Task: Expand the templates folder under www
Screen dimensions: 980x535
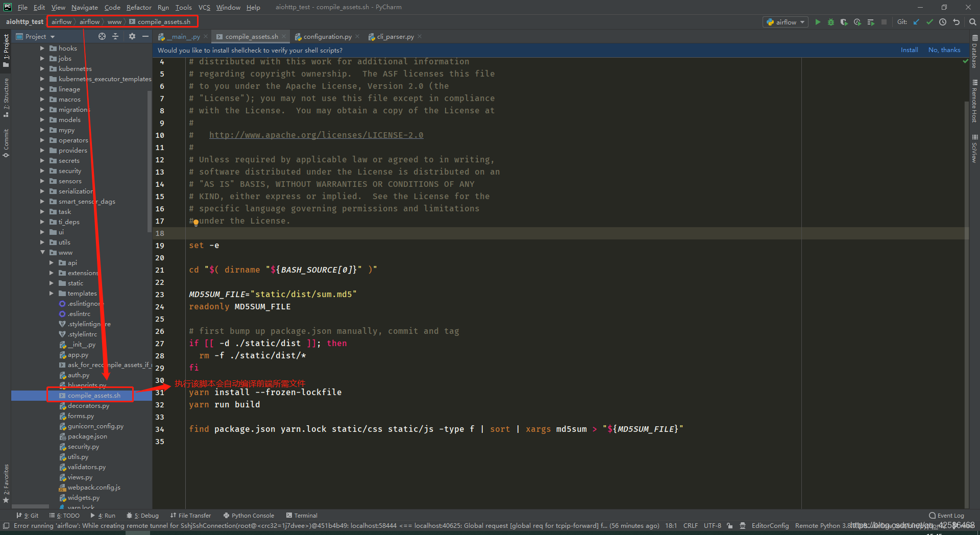Action: (52, 294)
